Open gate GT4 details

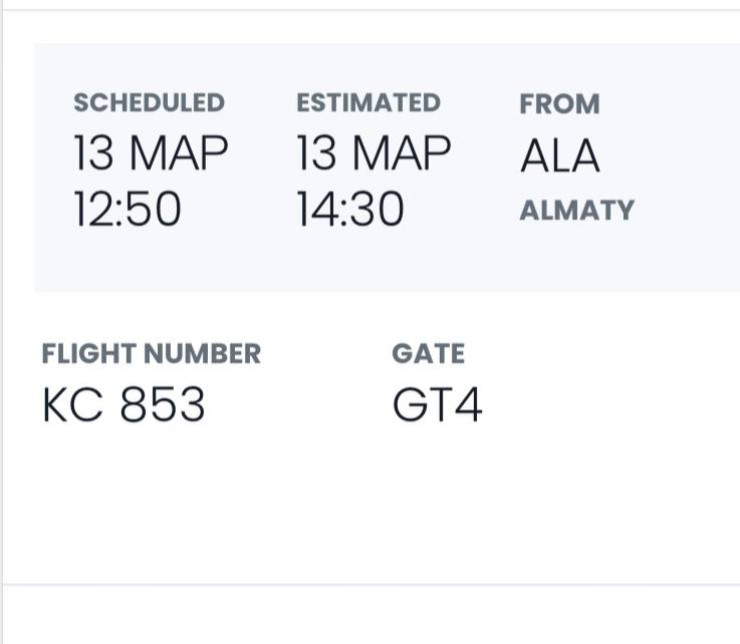[x=437, y=406]
